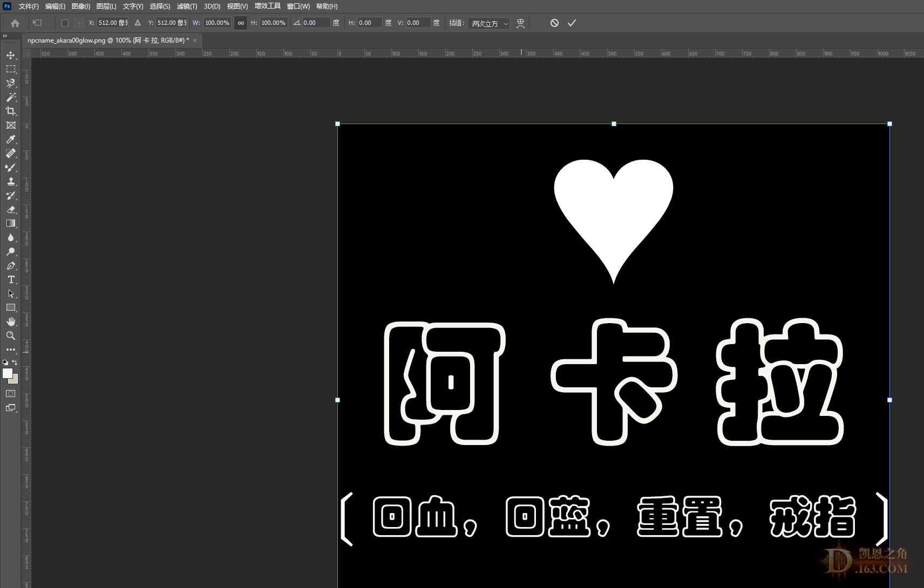Select the Eraser tool
The image size is (924, 588).
click(x=10, y=209)
